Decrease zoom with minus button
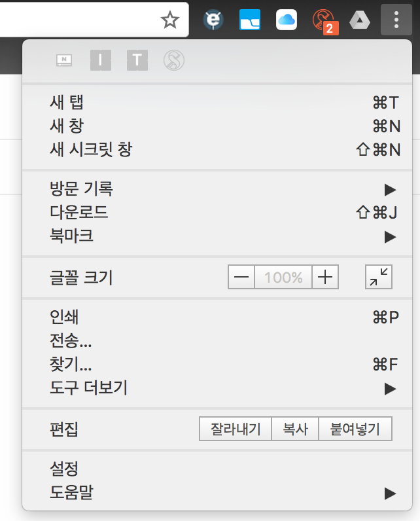 (x=241, y=277)
